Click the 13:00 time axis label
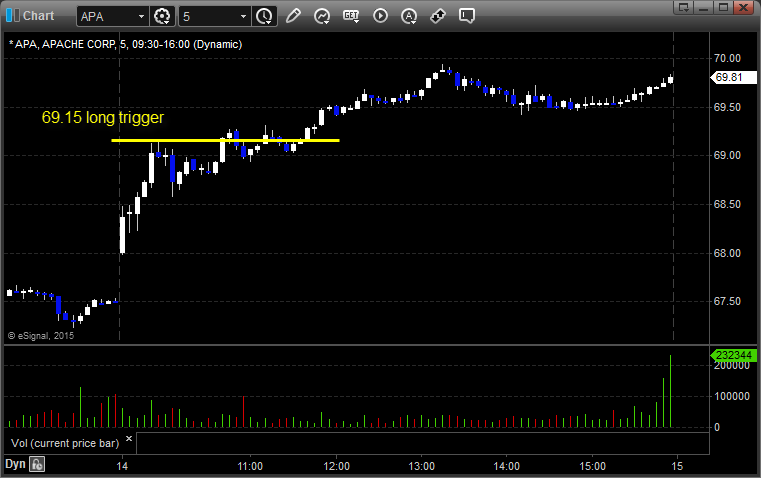The width and height of the screenshot is (761, 478). tap(421, 466)
